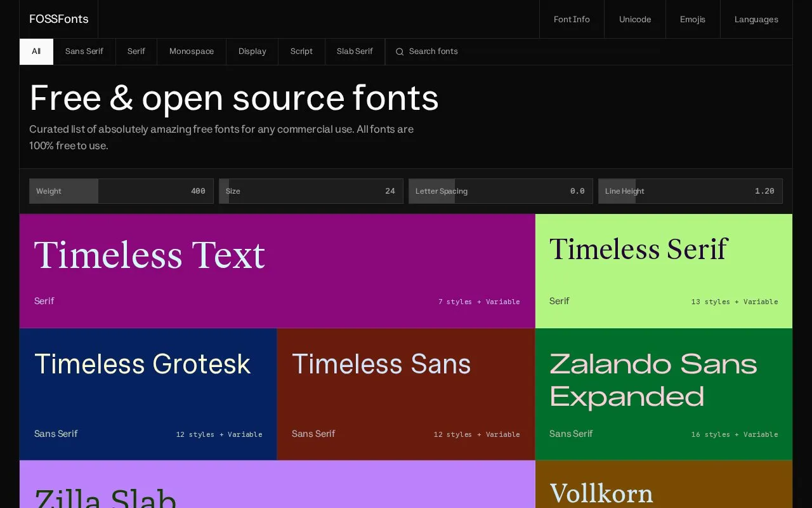This screenshot has width=812, height=508.
Task: View the Timeless Grotesk font card
Action: [148, 394]
